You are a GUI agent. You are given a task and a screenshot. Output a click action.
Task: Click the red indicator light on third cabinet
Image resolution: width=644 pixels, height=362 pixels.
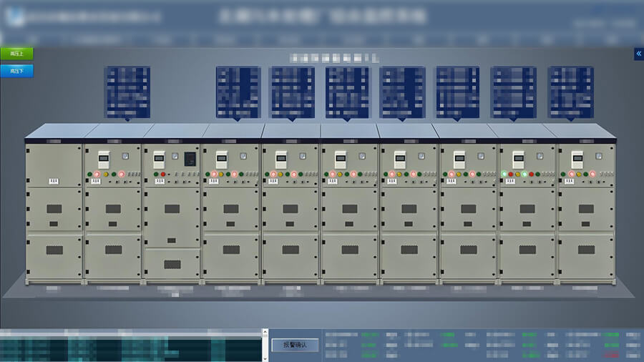click(163, 174)
